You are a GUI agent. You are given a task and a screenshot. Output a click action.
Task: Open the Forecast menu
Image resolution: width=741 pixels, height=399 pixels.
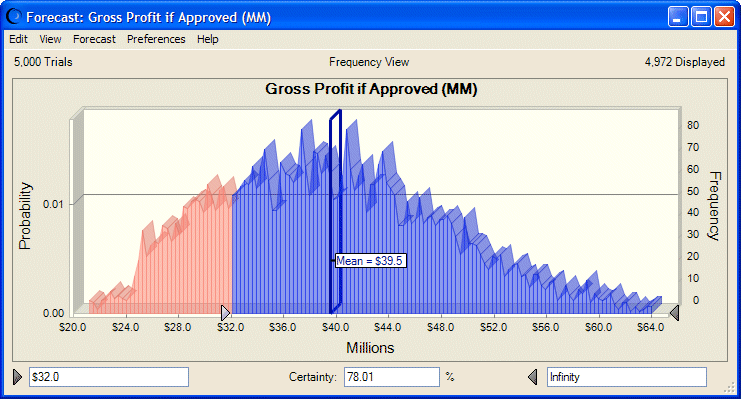(x=94, y=39)
